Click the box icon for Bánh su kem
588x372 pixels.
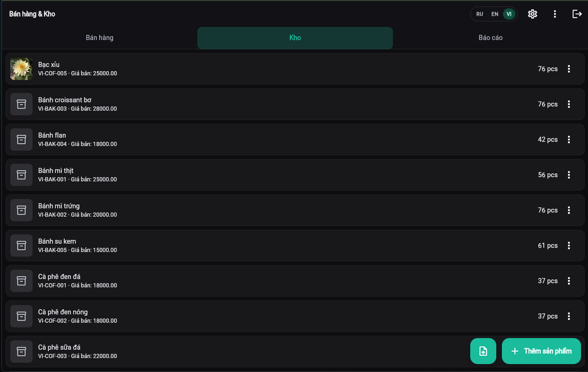click(x=21, y=246)
